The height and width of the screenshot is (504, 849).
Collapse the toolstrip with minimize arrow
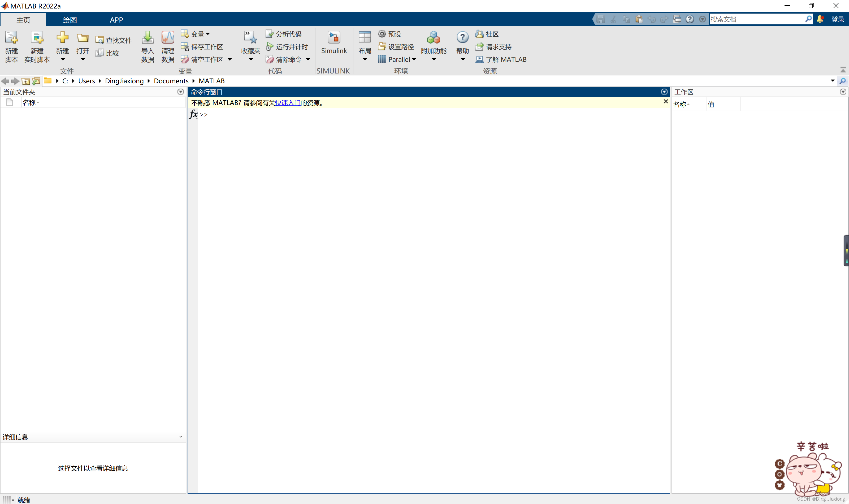click(843, 69)
